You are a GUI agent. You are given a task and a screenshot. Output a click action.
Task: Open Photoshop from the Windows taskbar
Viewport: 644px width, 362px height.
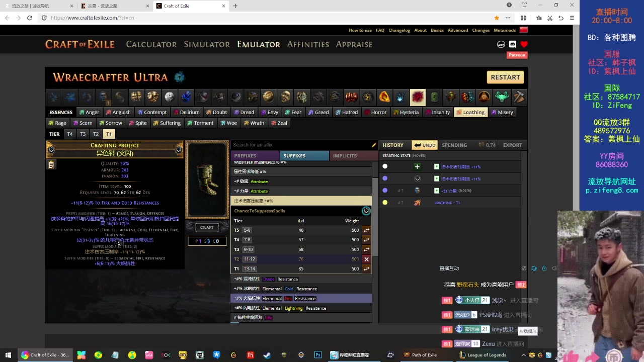(318, 355)
